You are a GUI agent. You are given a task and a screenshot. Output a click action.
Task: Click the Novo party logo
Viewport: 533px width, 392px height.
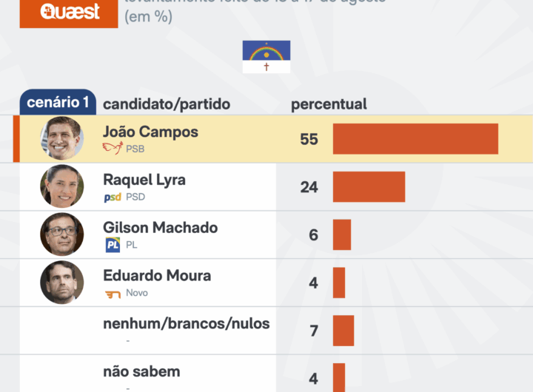pos(113,294)
